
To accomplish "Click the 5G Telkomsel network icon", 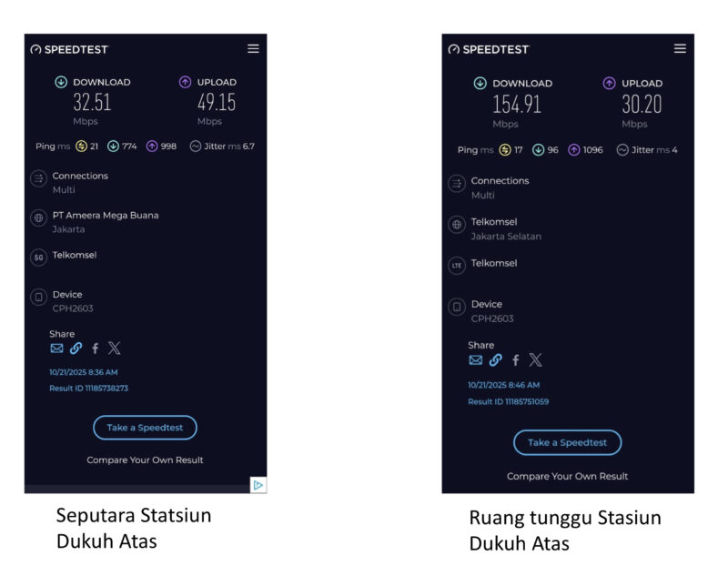I will click(x=38, y=258).
